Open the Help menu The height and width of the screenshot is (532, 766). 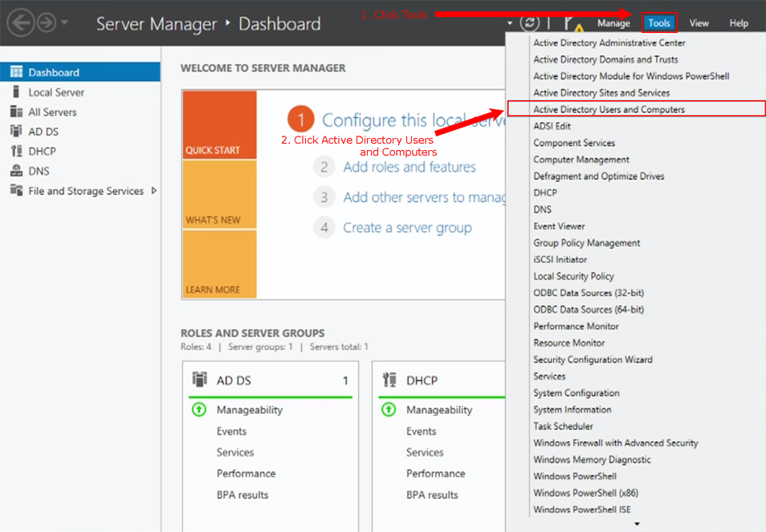[x=739, y=23]
